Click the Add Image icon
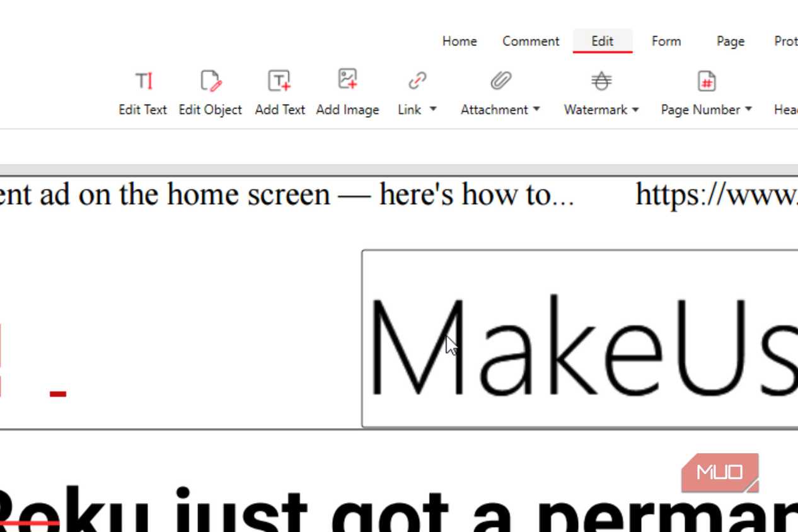The height and width of the screenshot is (532, 798). (347, 79)
